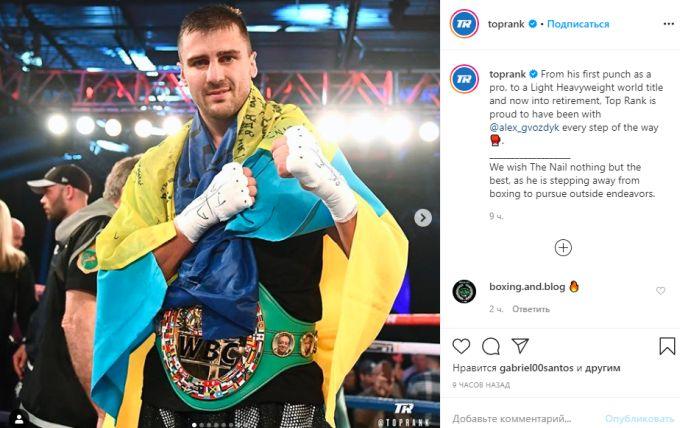Screen dimensions: 680x428
Task: Like boxing.and.blog comment heart
Action: click(x=660, y=291)
